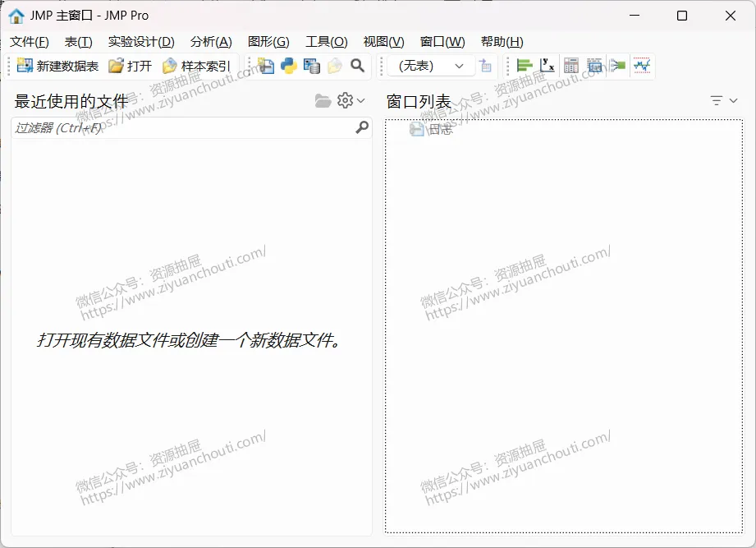Open the 图形(G) menu

268,42
